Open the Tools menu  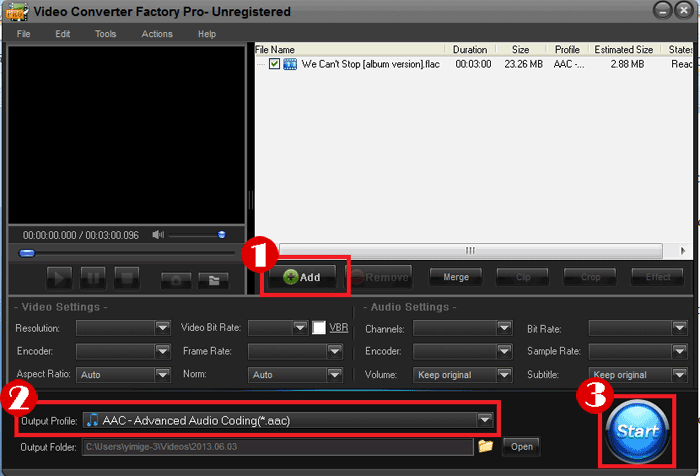click(105, 34)
